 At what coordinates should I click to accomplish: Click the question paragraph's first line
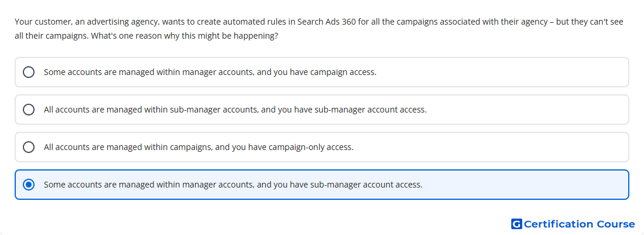coord(318,22)
